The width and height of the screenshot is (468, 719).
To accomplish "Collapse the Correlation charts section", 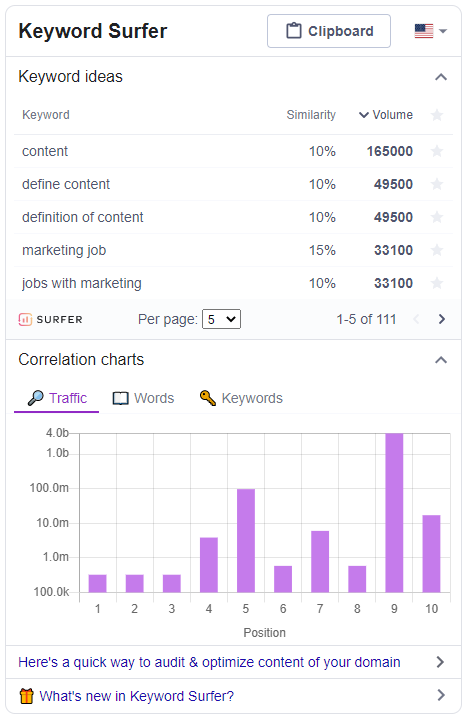I will click(x=440, y=360).
